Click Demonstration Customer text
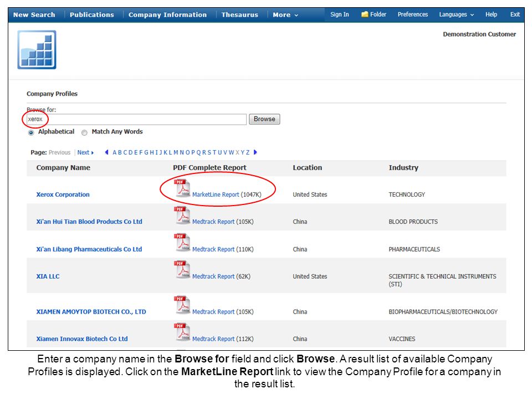 click(479, 34)
